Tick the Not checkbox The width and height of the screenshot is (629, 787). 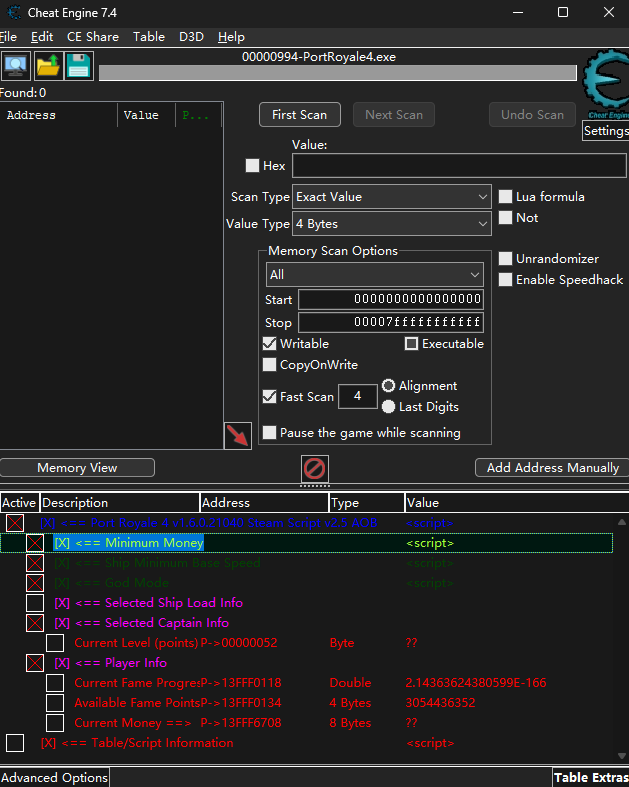(x=505, y=217)
